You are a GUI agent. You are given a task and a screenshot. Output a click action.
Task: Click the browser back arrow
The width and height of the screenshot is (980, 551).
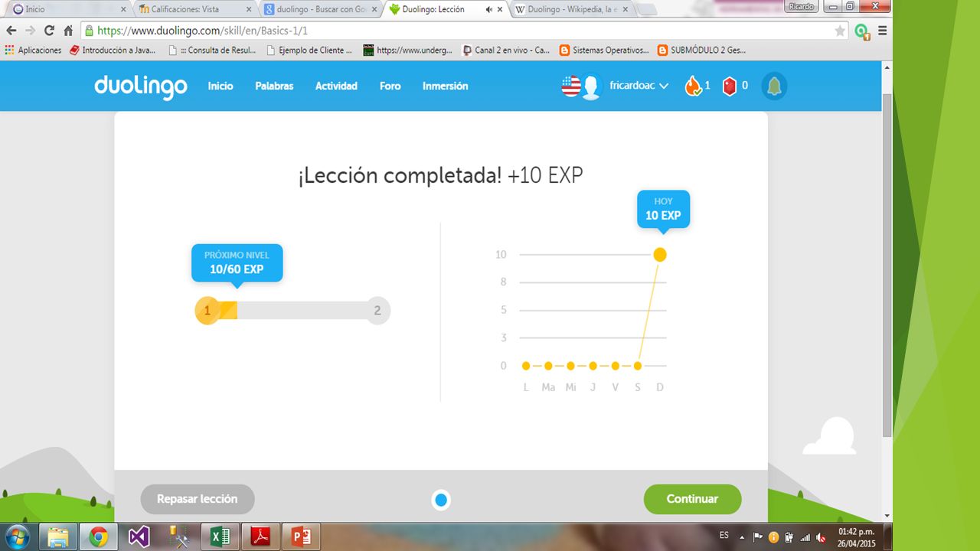11,31
